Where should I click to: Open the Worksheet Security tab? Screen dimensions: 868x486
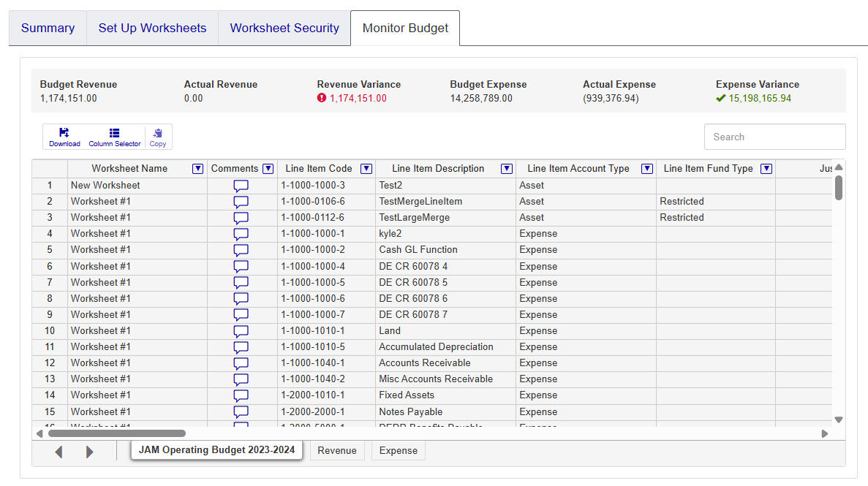(284, 29)
